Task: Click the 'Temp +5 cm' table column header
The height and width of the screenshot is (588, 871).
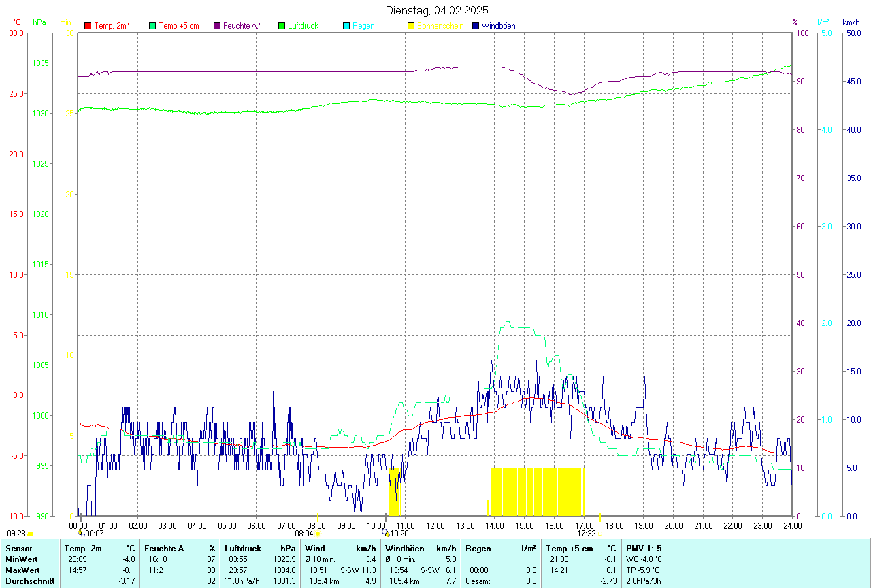Action: click(x=570, y=549)
